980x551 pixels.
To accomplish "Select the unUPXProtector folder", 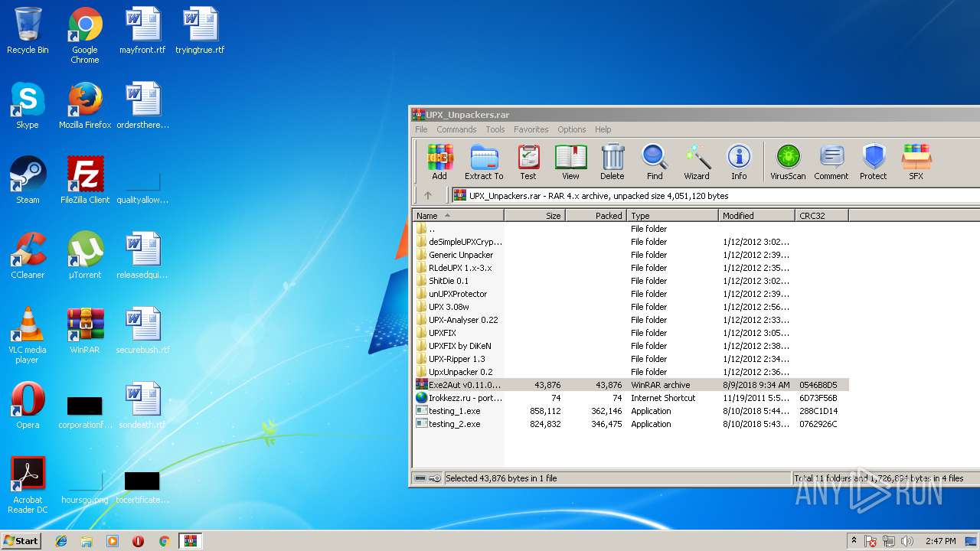I will (x=630, y=294).
